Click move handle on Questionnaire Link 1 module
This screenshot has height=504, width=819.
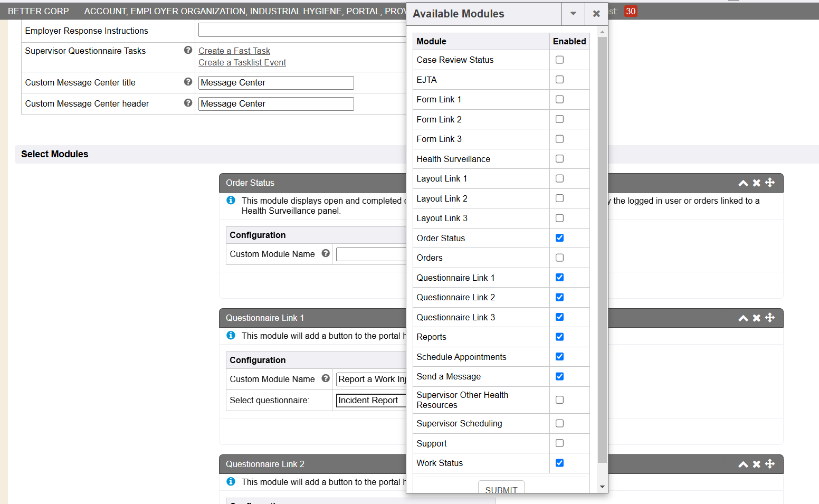[770, 318]
